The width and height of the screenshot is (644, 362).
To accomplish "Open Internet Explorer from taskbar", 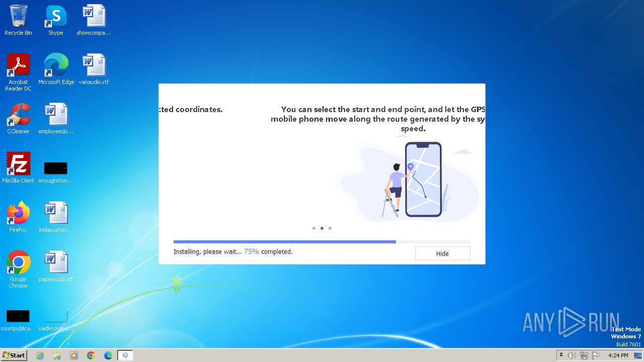I will pyautogui.click(x=40, y=355).
